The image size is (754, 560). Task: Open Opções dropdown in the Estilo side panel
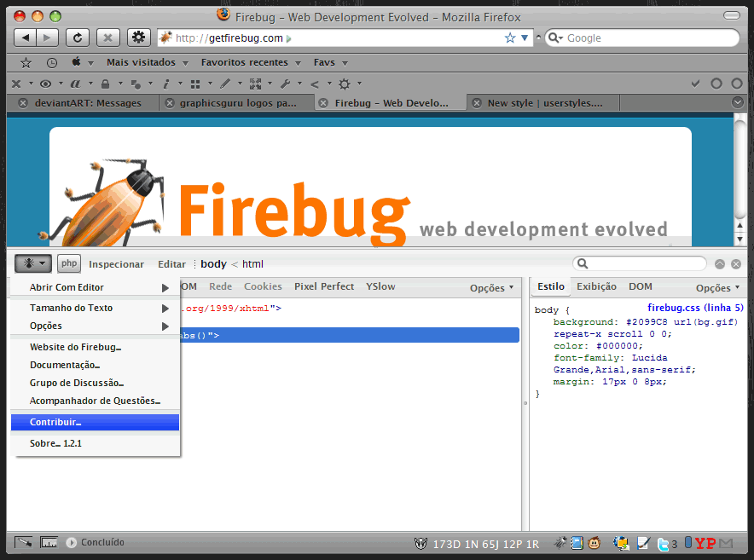(x=717, y=288)
